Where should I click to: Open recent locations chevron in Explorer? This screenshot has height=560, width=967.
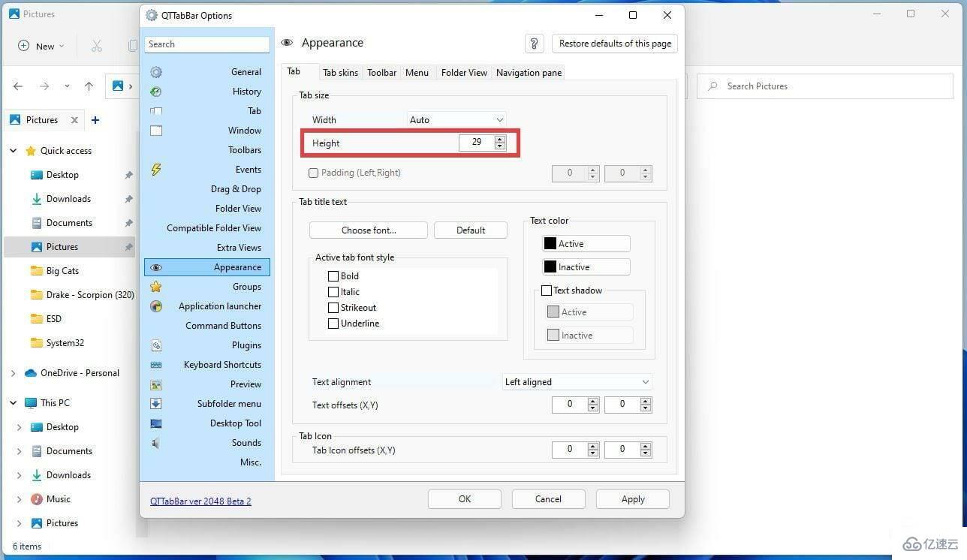(67, 86)
